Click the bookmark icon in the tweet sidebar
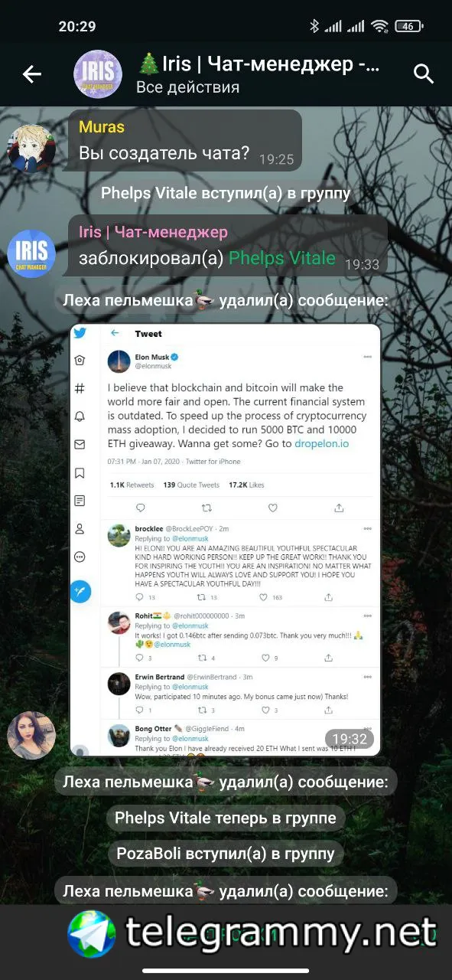Screen dimensions: 452x980 pyautogui.click(x=80, y=473)
